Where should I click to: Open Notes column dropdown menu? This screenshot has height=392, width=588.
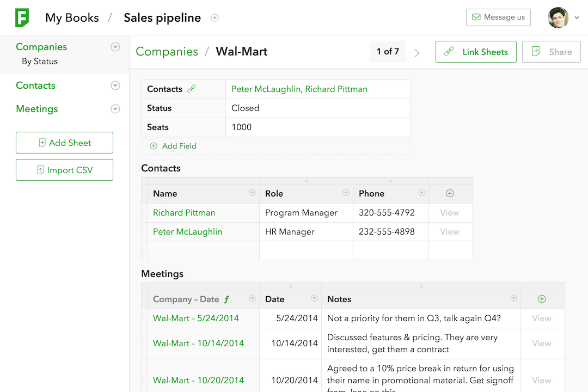coord(514,298)
